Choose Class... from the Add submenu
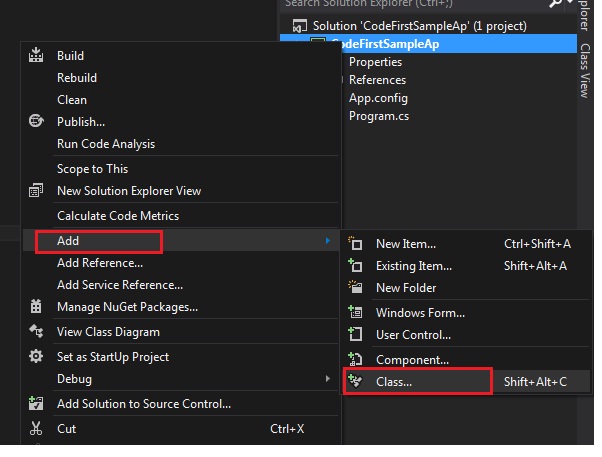 coord(394,382)
